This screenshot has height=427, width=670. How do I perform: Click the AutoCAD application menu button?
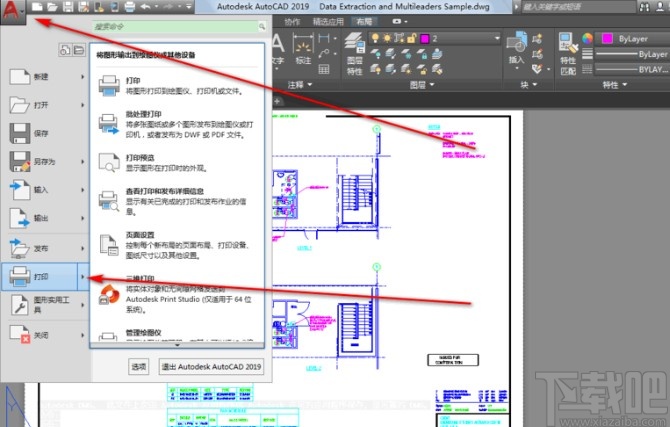(12, 11)
